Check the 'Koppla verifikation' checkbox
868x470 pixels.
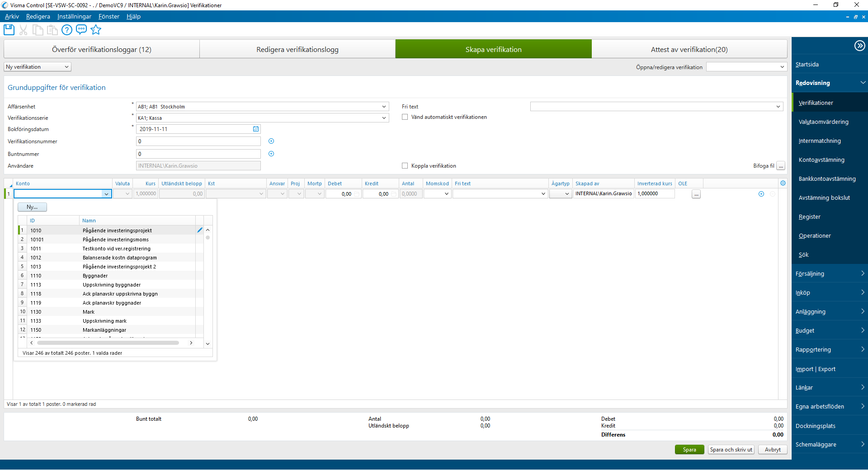(405, 165)
